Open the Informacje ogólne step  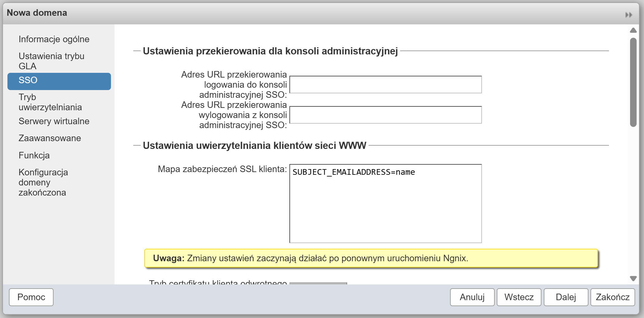tap(54, 39)
